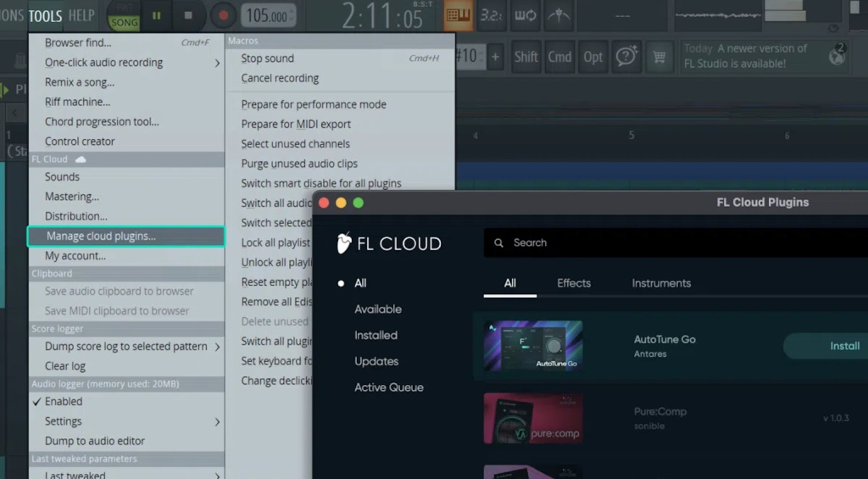This screenshot has width=868, height=479.
Task: Select Manage cloud plugins… entry
Action: tap(126, 237)
